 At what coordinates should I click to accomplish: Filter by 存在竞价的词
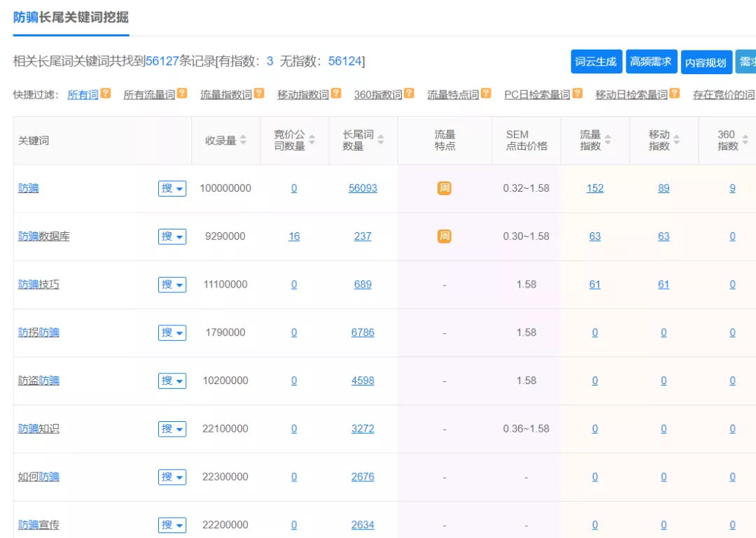(x=724, y=94)
